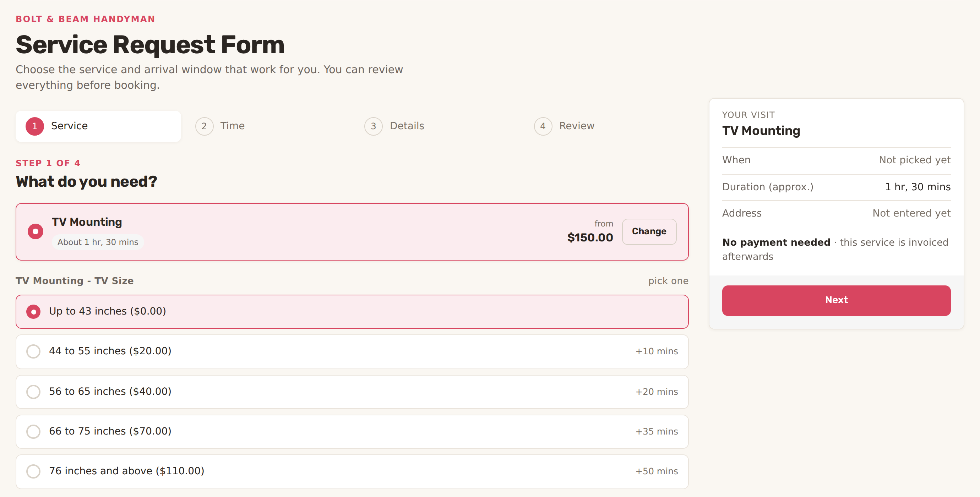Click the step 3 number circle
Viewport: 980px width, 497px height.
[x=374, y=126]
